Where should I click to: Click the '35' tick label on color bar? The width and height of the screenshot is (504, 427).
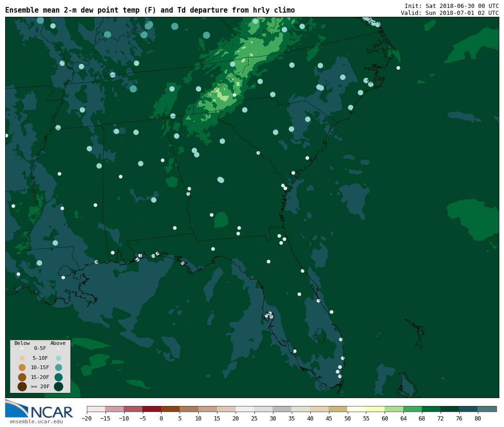coord(292,418)
